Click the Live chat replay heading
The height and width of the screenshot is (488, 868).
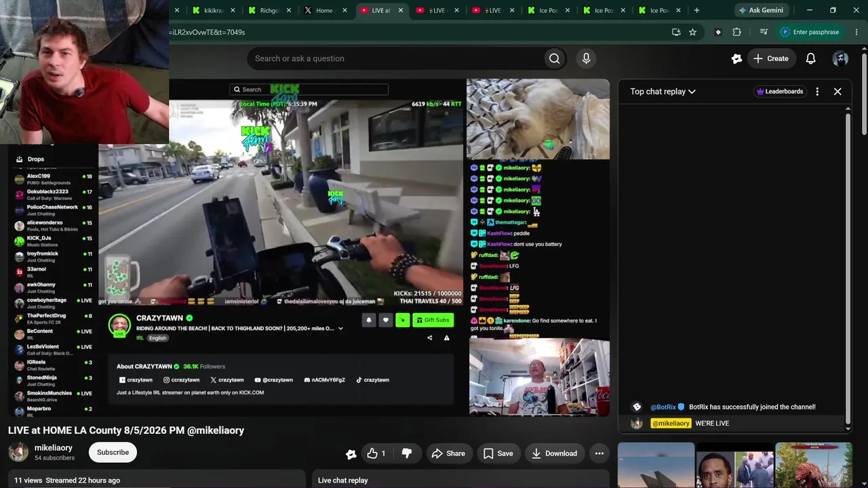343,481
